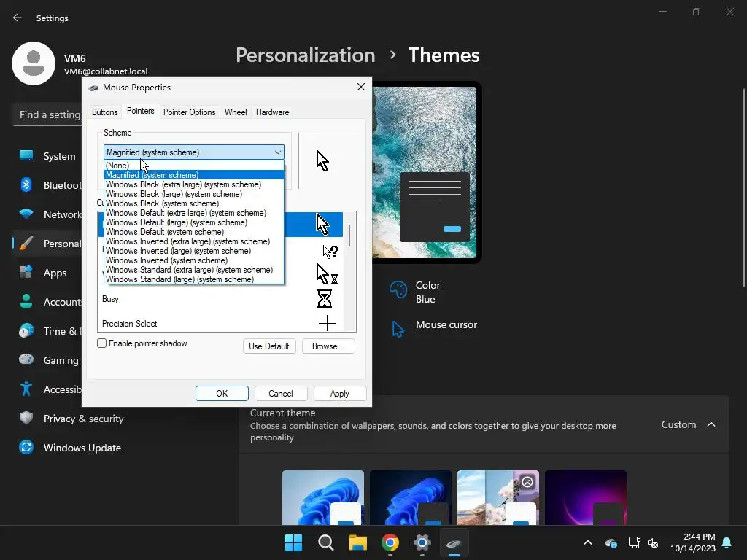Open Time & language settings
The height and width of the screenshot is (560, 747).
click(47, 331)
